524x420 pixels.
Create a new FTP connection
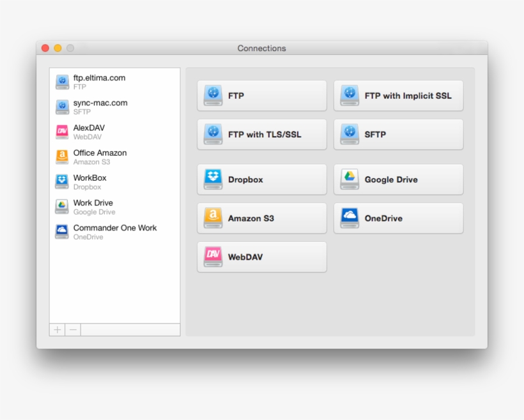point(262,96)
